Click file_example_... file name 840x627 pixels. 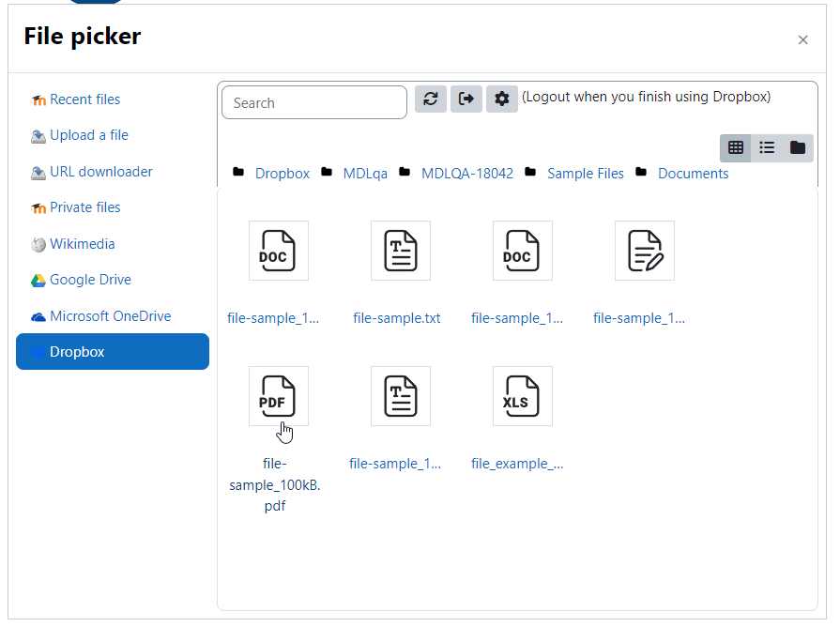click(517, 464)
